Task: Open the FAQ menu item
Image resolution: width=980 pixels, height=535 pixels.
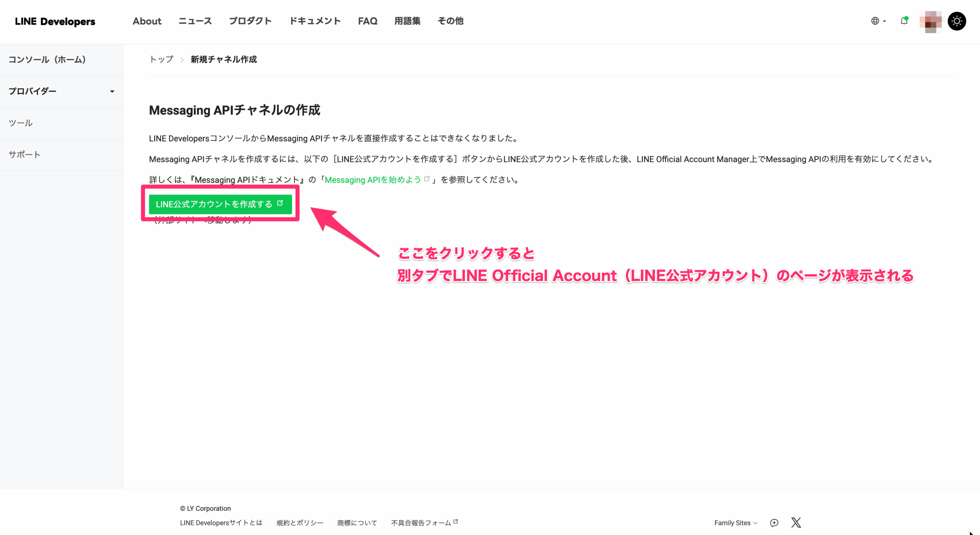Action: 367,21
